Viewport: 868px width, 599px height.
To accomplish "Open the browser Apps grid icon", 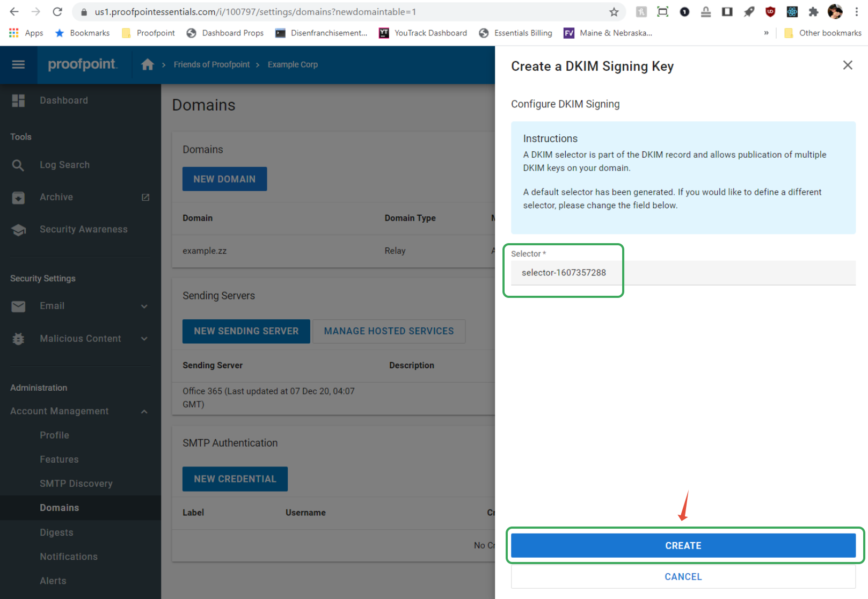I will click(13, 33).
